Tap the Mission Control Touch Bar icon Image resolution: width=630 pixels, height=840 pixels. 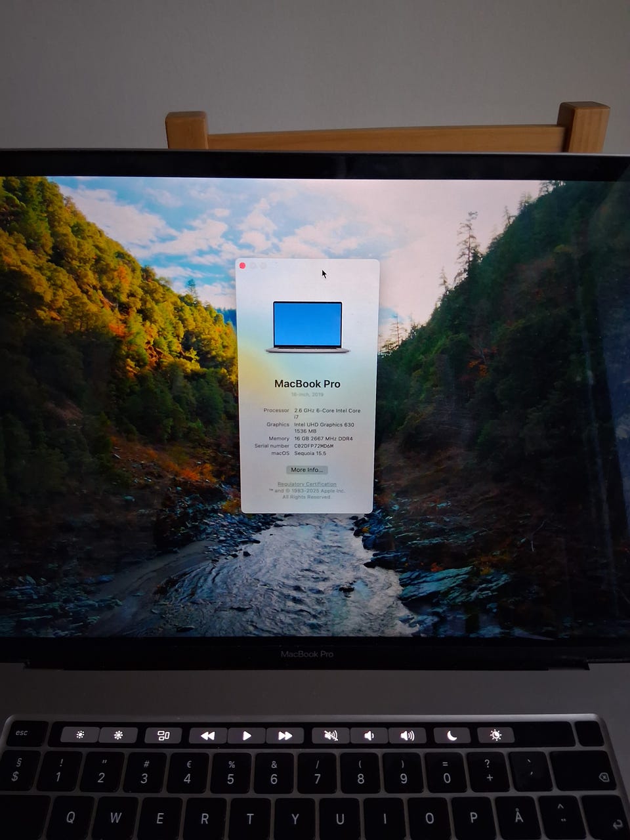coord(163,735)
